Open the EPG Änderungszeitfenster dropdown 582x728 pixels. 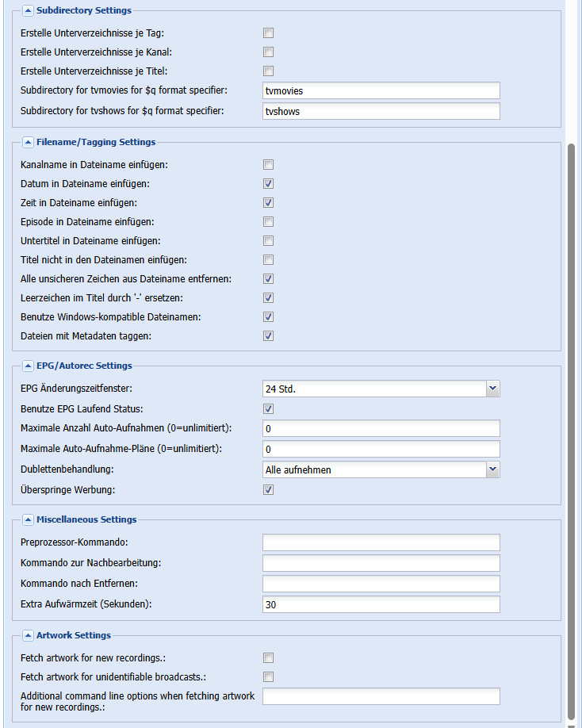[492, 389]
